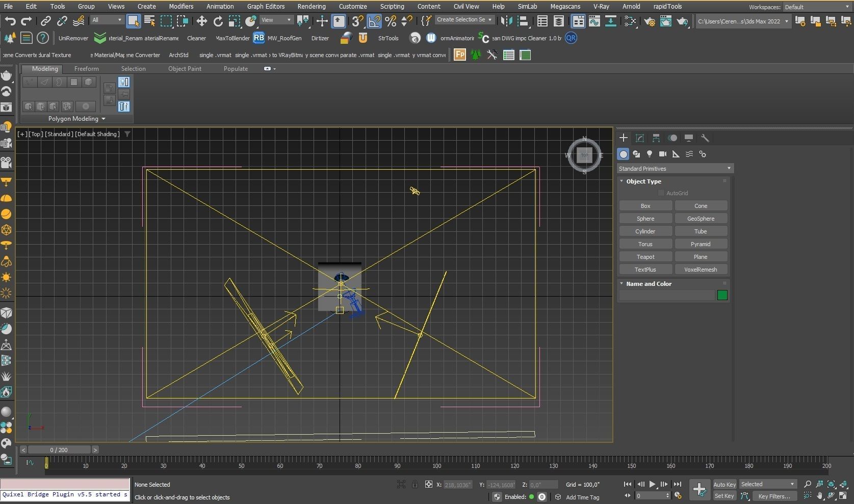Toggle the Auto Key button
This screenshot has height=504, width=854.
click(724, 484)
